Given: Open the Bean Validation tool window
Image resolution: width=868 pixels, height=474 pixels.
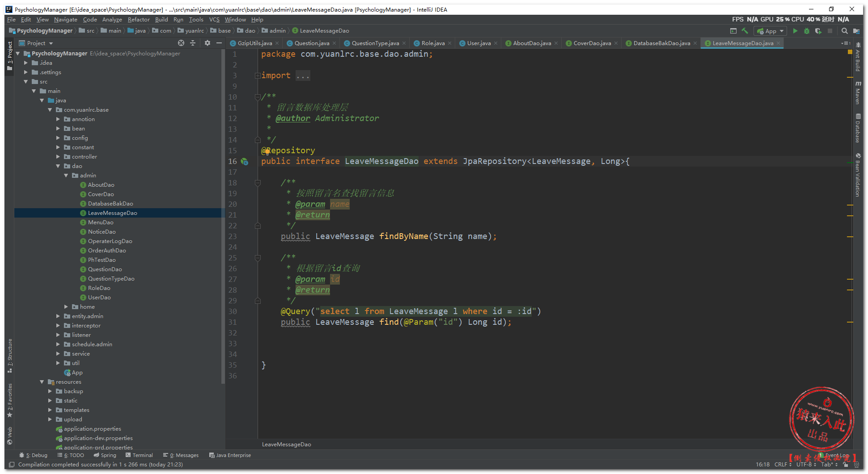Looking at the screenshot, I should [858, 175].
